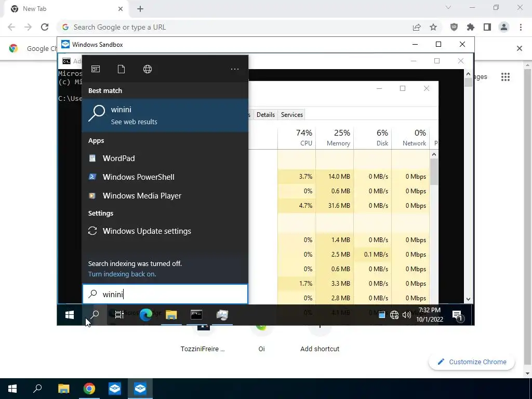532x399 pixels.
Task: Close the New Tab tab
Action: tap(121, 9)
